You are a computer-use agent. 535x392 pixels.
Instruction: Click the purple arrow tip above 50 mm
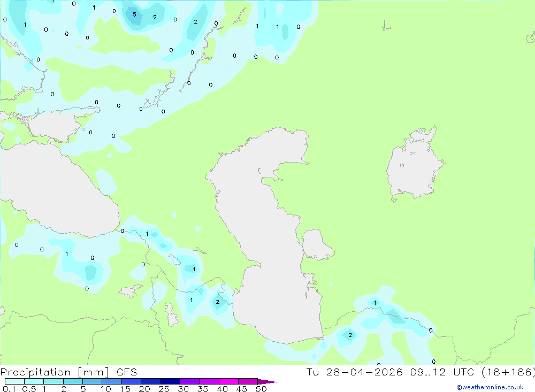(x=267, y=382)
